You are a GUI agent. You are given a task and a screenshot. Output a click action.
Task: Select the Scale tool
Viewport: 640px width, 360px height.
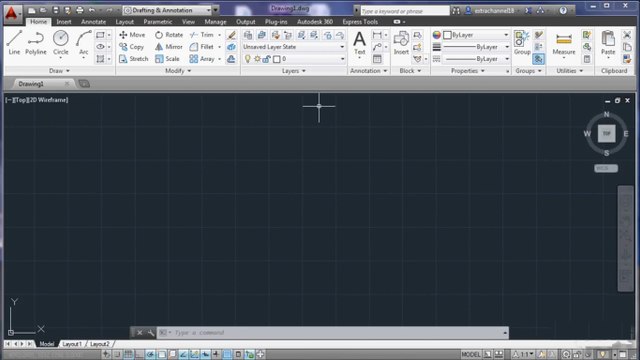point(167,59)
